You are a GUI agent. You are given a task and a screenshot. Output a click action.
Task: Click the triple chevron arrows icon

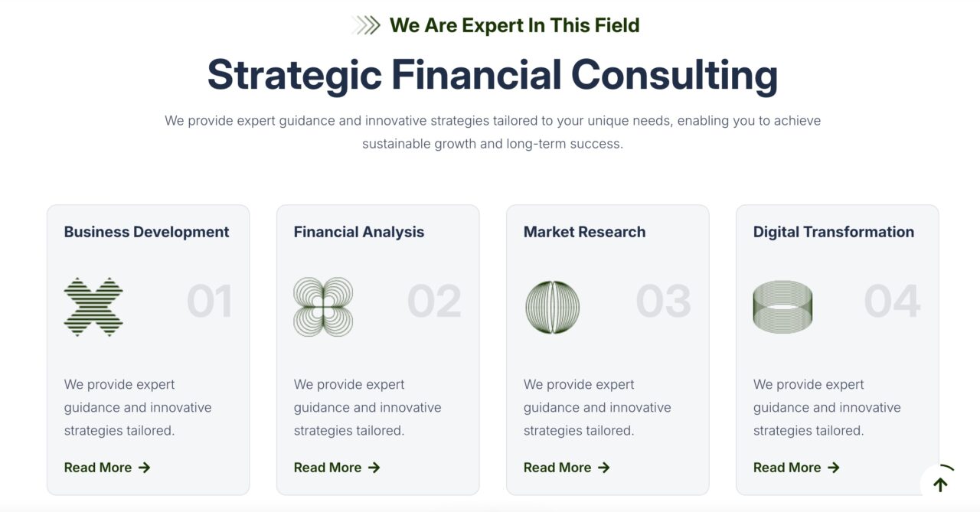click(366, 25)
